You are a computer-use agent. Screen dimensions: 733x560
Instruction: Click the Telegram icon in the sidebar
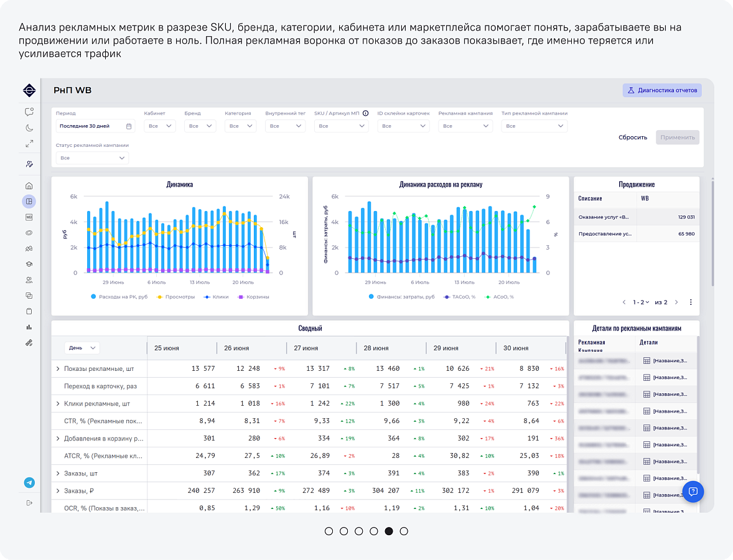pos(29,483)
